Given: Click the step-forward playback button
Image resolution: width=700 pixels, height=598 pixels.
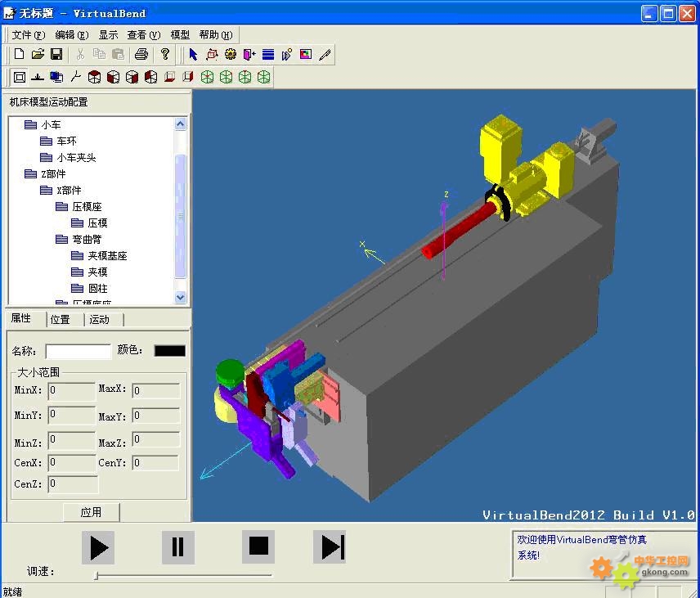Looking at the screenshot, I should [x=330, y=546].
